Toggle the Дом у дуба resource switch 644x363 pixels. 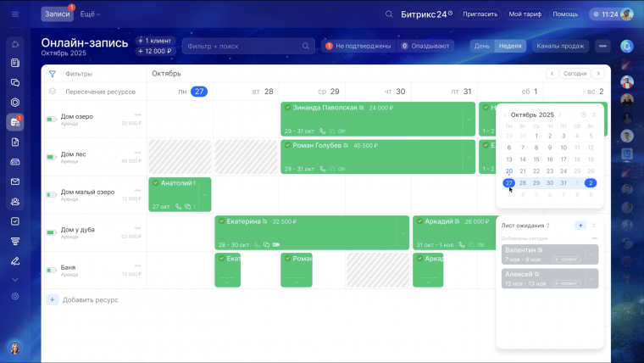point(52,232)
